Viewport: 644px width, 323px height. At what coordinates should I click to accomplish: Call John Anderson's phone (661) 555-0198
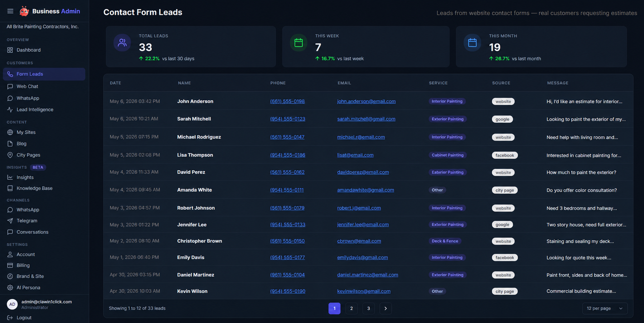pyautogui.click(x=287, y=101)
